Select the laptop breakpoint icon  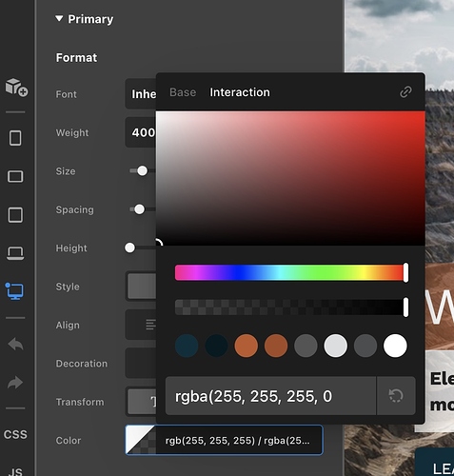pos(15,253)
